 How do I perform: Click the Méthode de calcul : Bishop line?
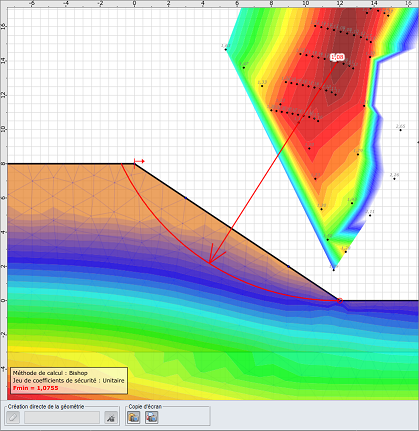[x=50, y=373]
